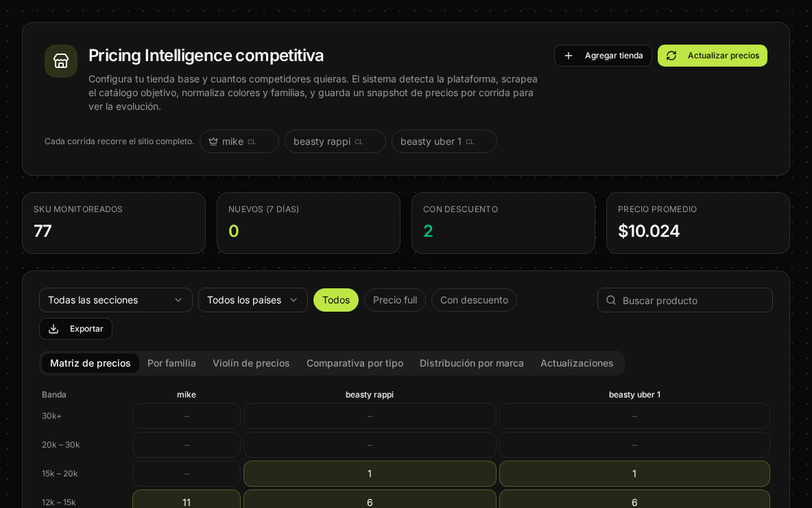The height and width of the screenshot is (508, 812).
Task: Click beasty rappi cell showing 6
Action: 370,499
